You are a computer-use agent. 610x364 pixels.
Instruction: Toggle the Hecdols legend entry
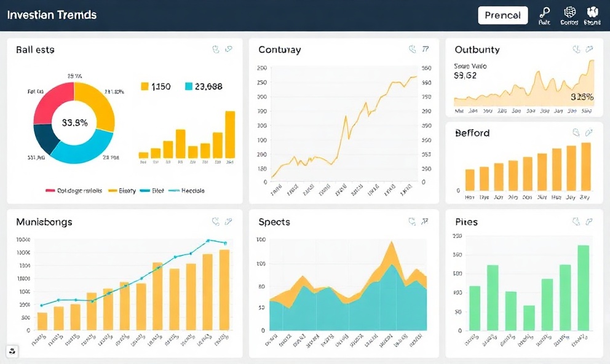pos(187,191)
